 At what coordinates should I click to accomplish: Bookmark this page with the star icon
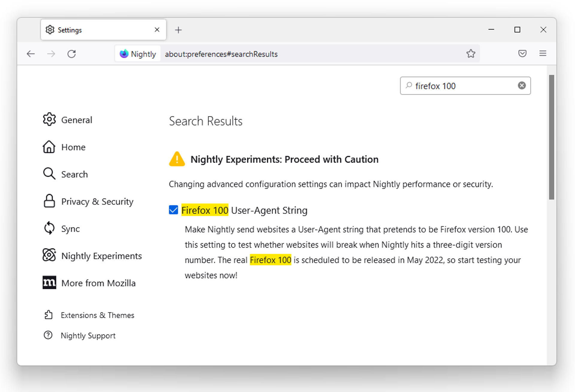point(471,54)
